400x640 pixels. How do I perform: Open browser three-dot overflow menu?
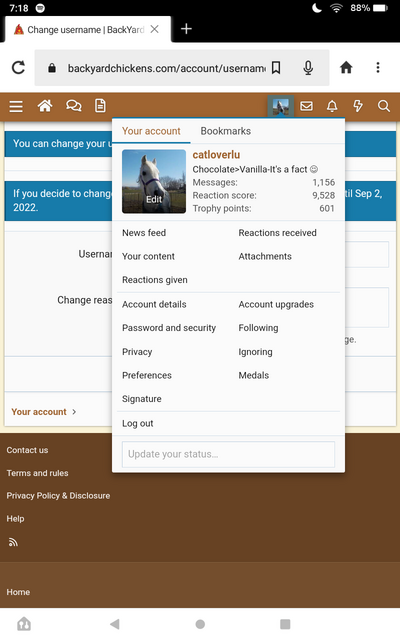(x=378, y=67)
